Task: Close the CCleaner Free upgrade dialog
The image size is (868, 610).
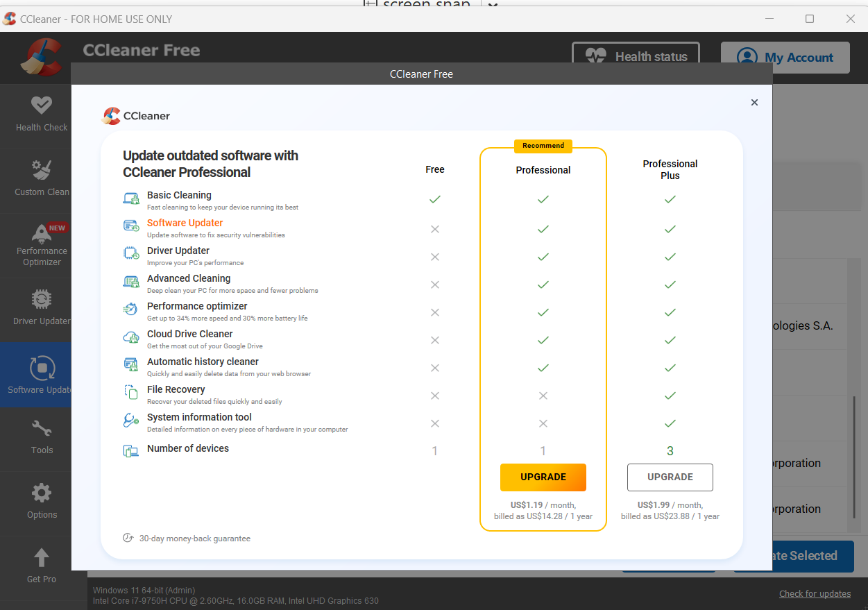Action: tap(754, 102)
